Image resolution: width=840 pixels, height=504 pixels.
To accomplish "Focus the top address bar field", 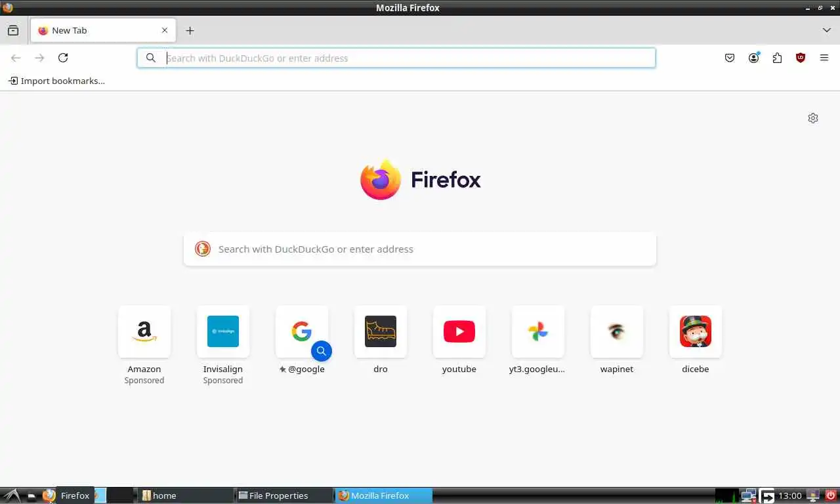I will point(396,58).
